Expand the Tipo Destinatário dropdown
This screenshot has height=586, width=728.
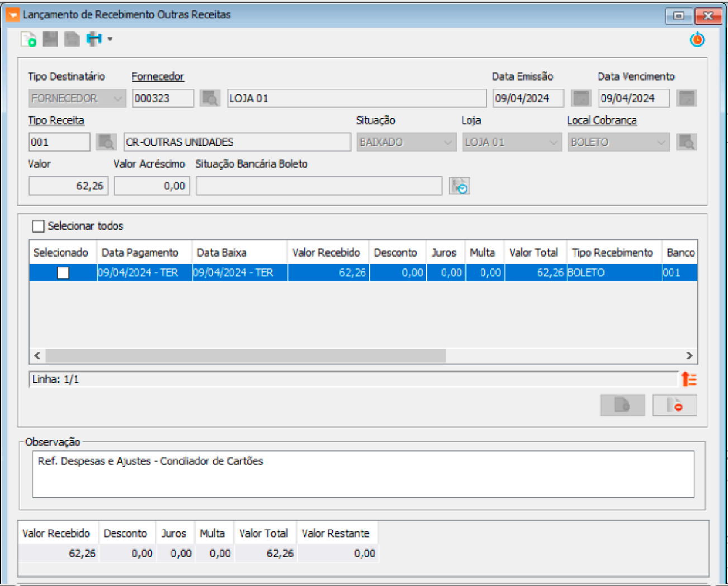coord(117,98)
